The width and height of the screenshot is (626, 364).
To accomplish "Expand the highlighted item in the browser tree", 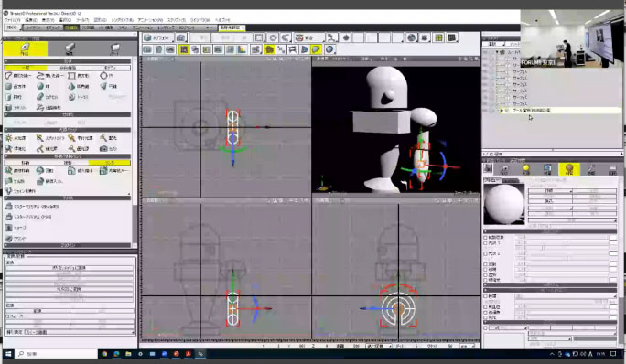I will click(502, 110).
